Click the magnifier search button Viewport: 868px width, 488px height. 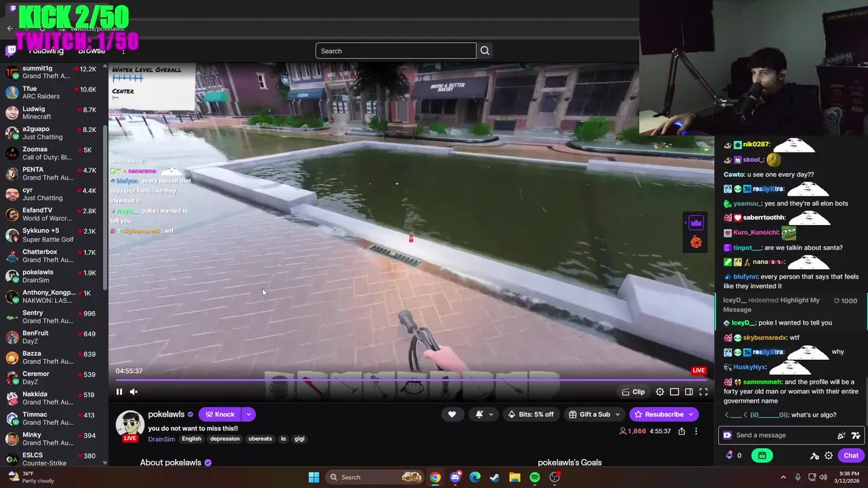point(485,51)
